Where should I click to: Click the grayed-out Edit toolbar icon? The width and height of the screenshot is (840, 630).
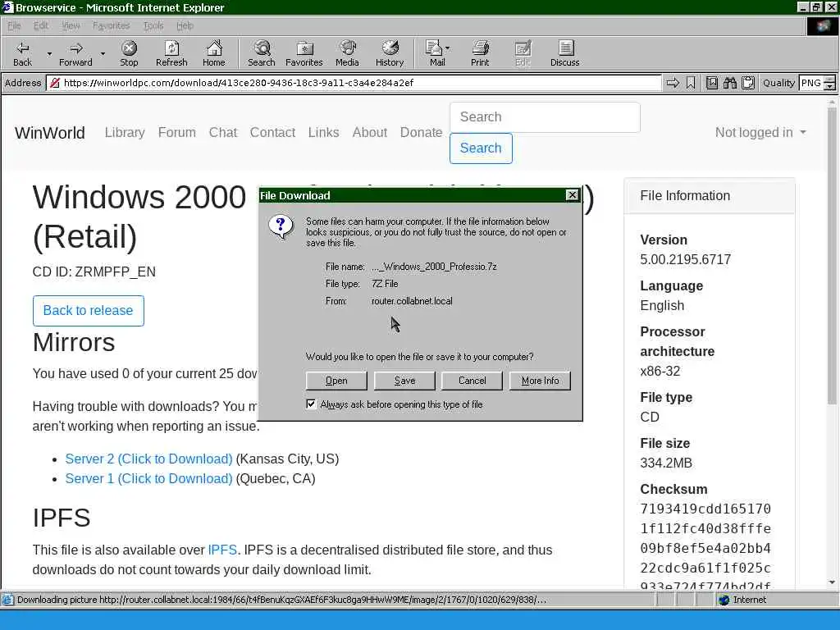click(523, 48)
